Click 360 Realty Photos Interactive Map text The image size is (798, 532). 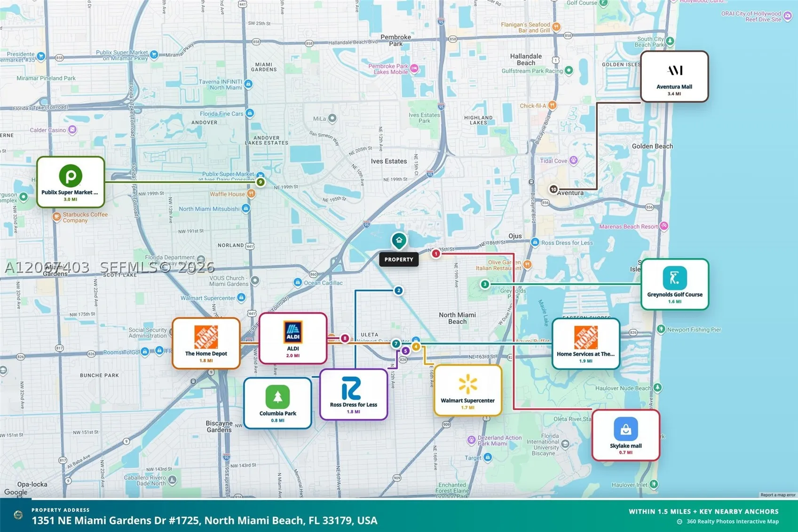(732, 521)
